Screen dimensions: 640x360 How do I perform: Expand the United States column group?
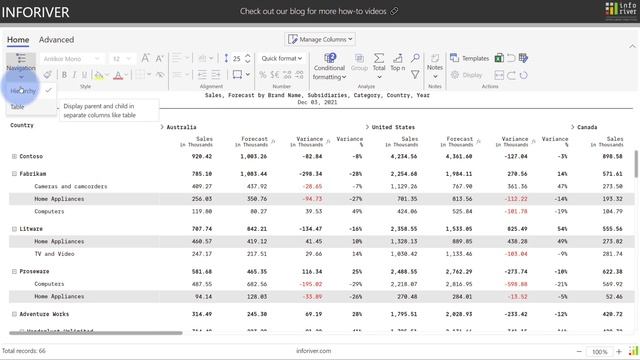coord(367,127)
